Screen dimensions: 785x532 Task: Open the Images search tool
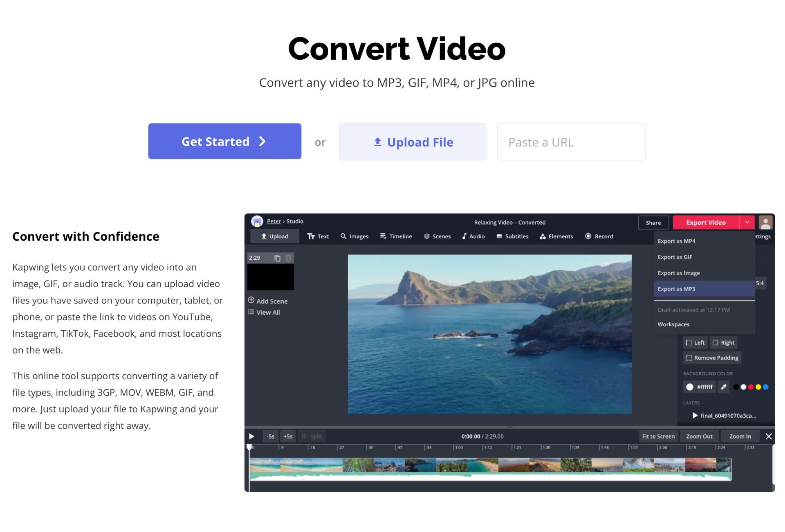[x=354, y=236]
